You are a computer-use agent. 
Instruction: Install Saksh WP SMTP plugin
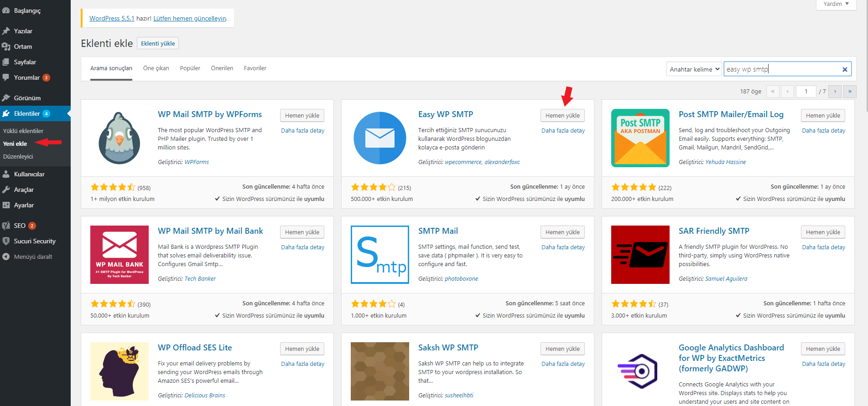click(x=562, y=349)
